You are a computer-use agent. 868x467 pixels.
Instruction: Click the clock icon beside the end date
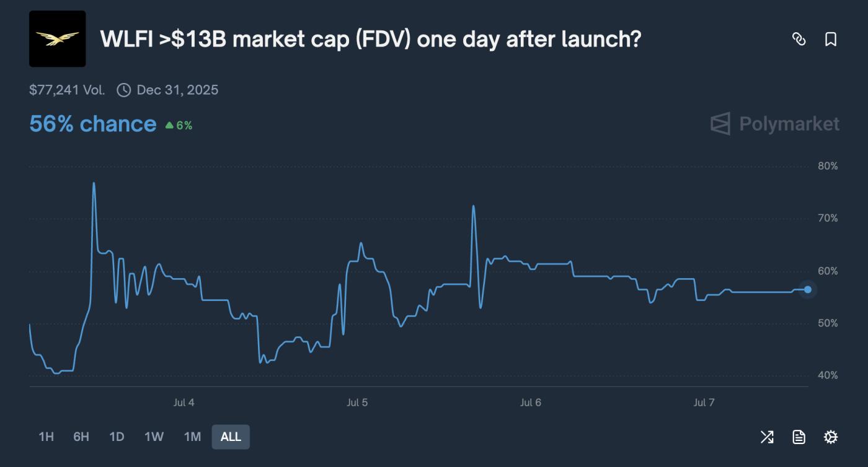123,89
